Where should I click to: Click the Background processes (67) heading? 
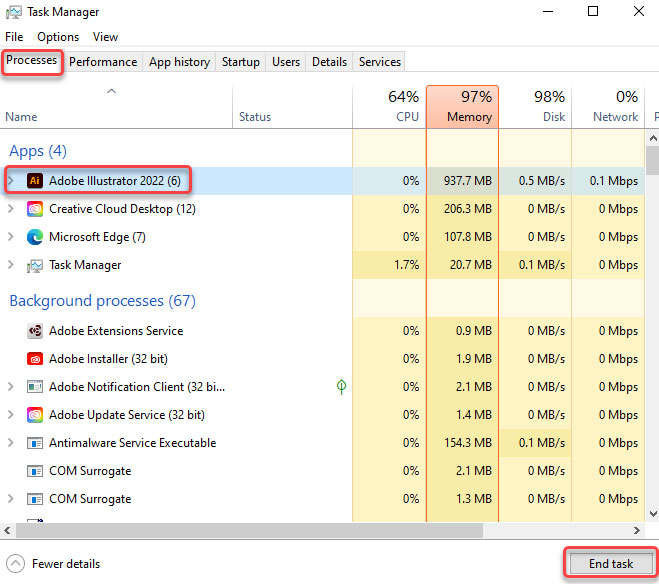[x=103, y=301]
